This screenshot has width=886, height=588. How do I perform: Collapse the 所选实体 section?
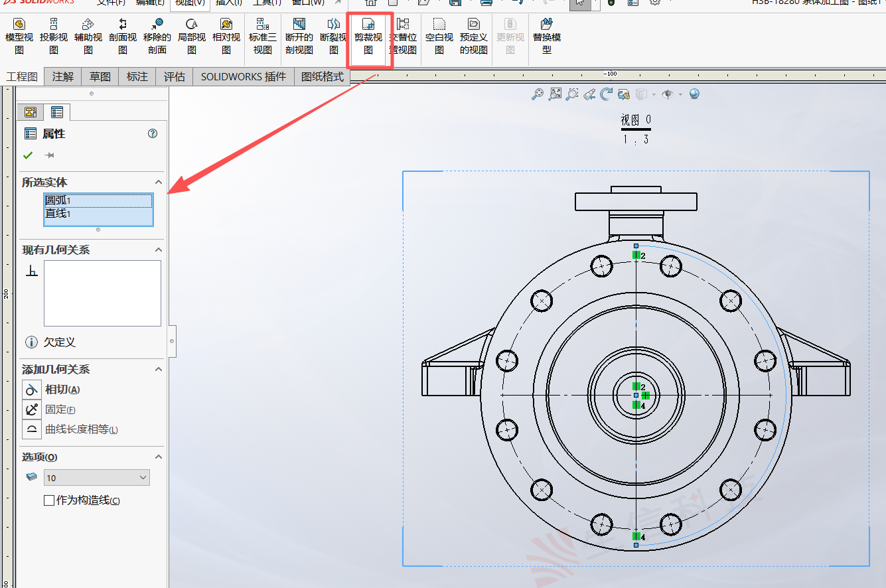pos(159,182)
